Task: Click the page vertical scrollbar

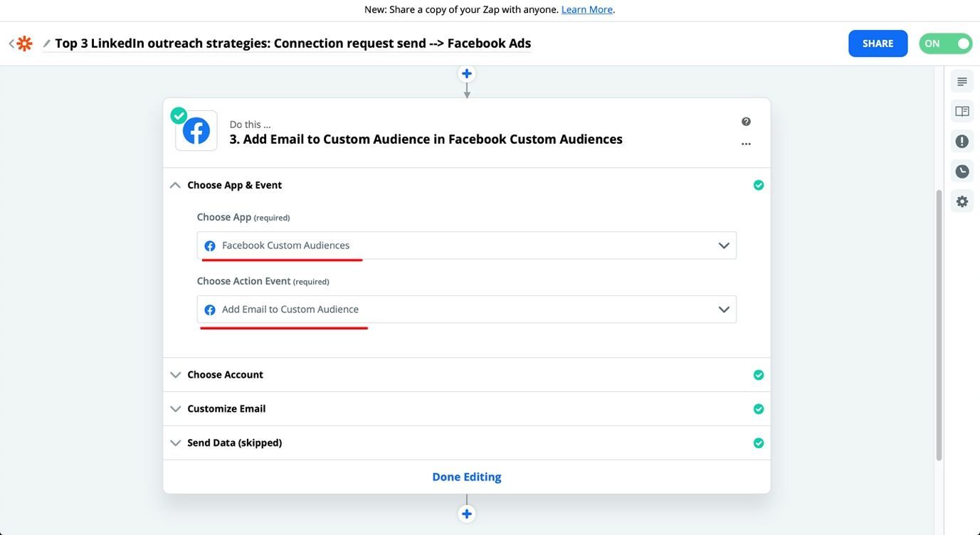Action: coord(939,325)
